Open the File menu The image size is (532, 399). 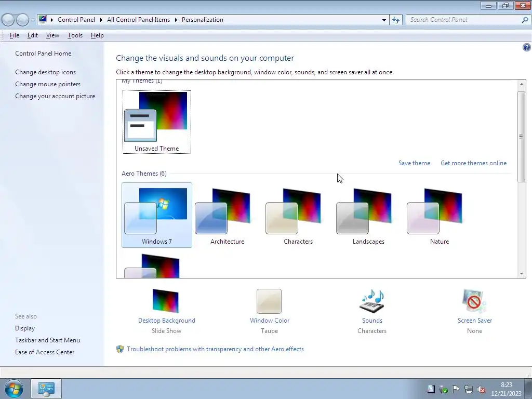pyautogui.click(x=14, y=35)
